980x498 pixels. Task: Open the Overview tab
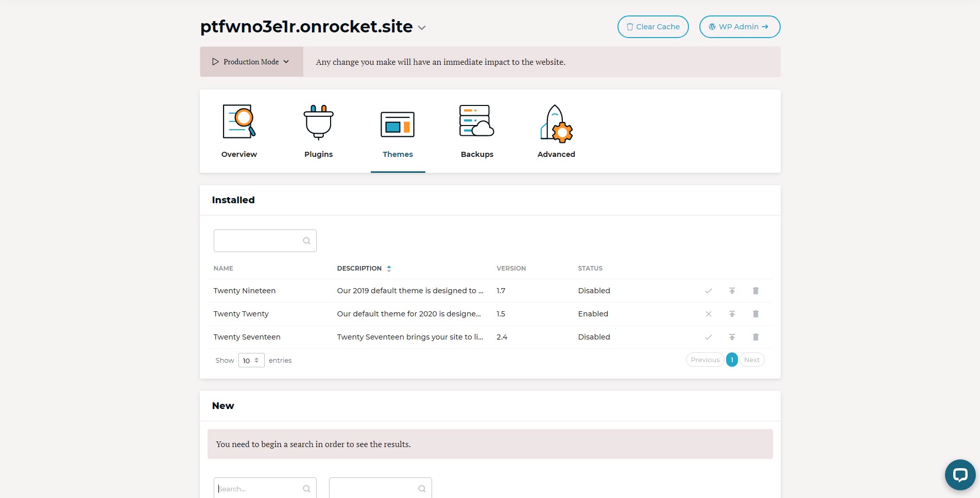point(239,131)
